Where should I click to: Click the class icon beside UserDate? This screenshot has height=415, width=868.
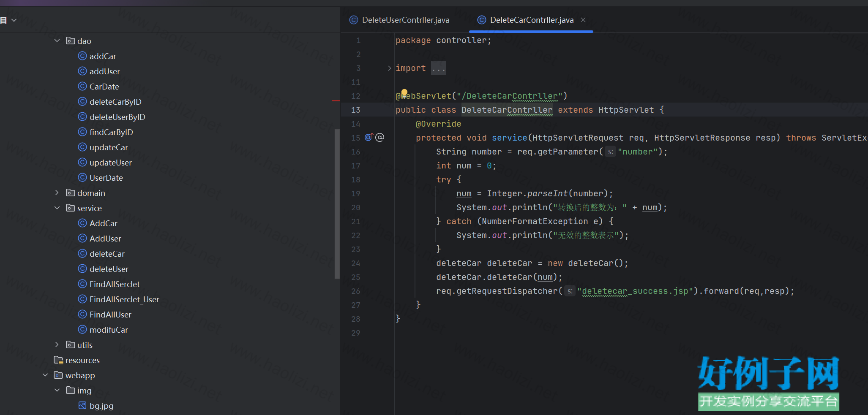tap(82, 178)
